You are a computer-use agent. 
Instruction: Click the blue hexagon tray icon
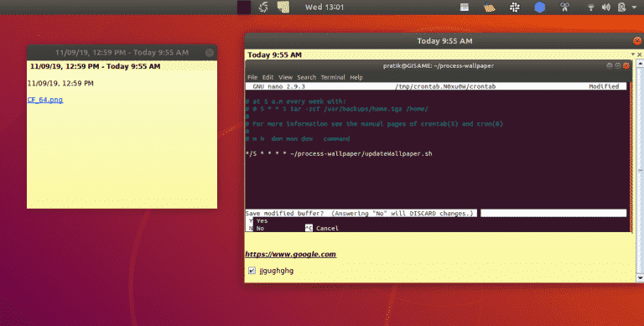pos(540,7)
